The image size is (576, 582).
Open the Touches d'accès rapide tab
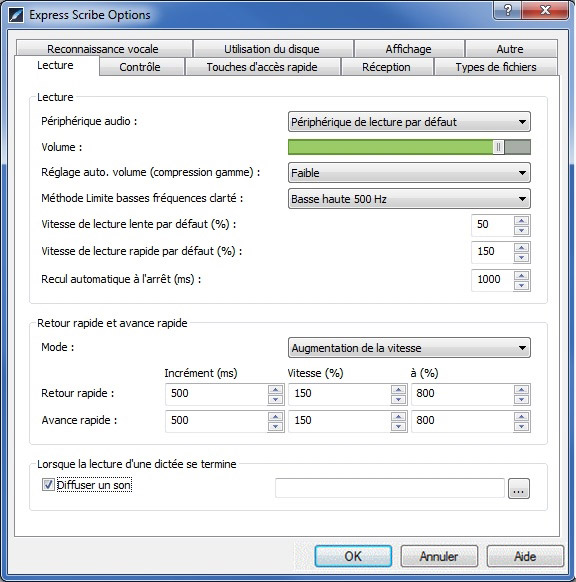tap(262, 67)
